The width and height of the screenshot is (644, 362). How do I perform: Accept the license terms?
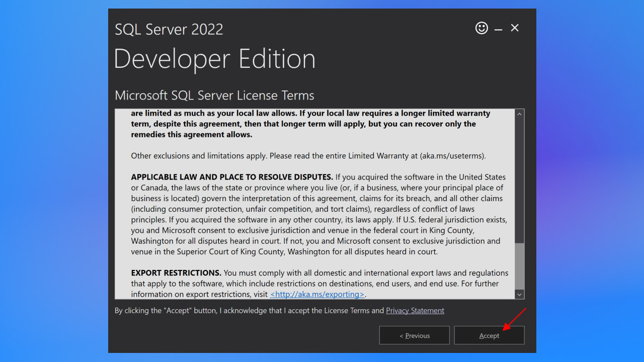coord(489,335)
